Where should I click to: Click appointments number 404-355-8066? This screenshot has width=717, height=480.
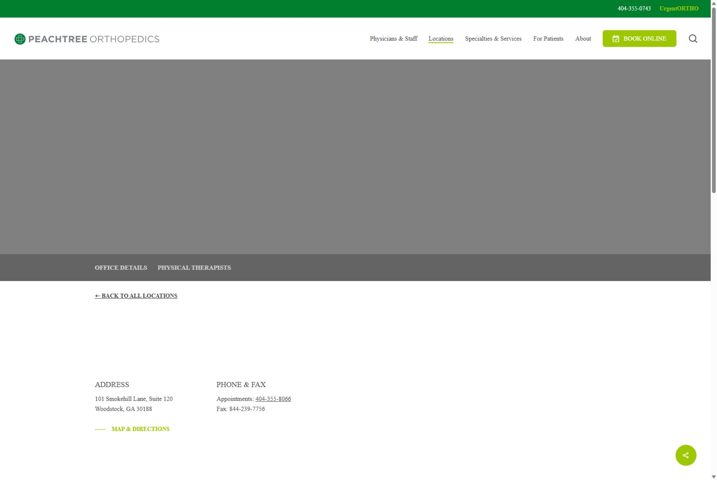click(273, 399)
